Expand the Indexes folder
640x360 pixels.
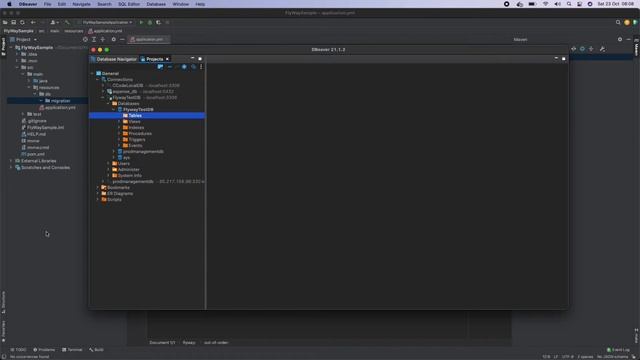click(x=119, y=128)
